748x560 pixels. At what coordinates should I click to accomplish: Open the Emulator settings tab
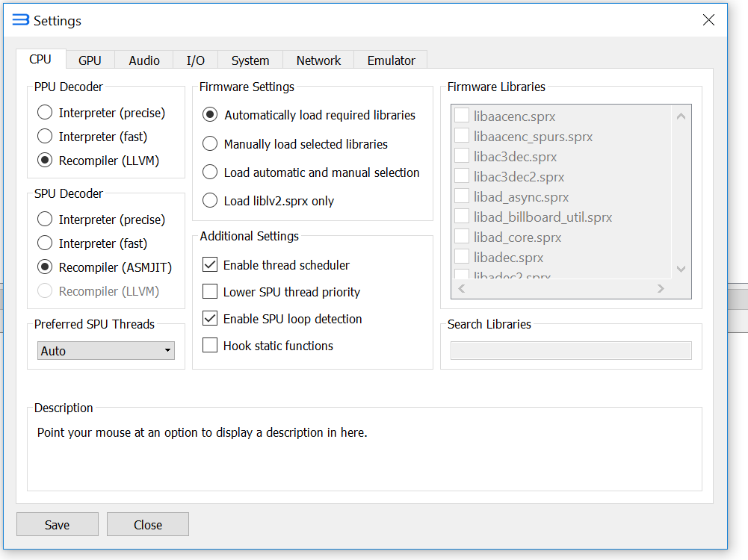(x=390, y=59)
